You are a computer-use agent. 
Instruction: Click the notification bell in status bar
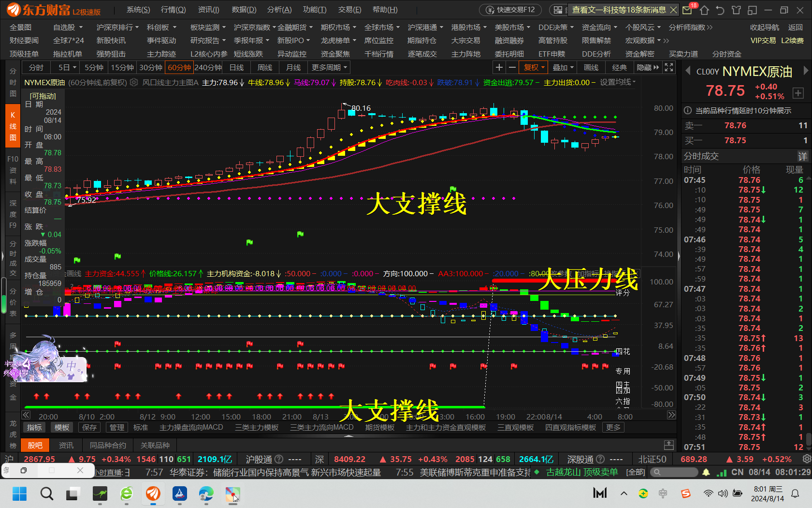pos(706,472)
